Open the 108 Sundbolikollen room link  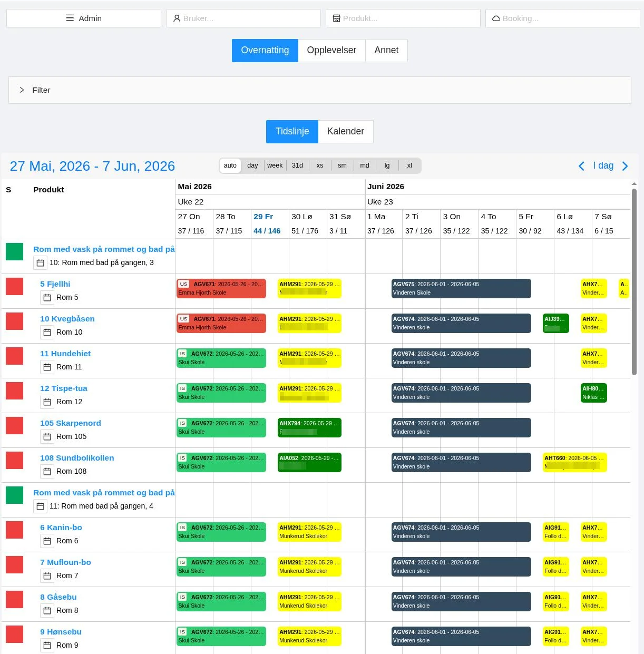[77, 458]
